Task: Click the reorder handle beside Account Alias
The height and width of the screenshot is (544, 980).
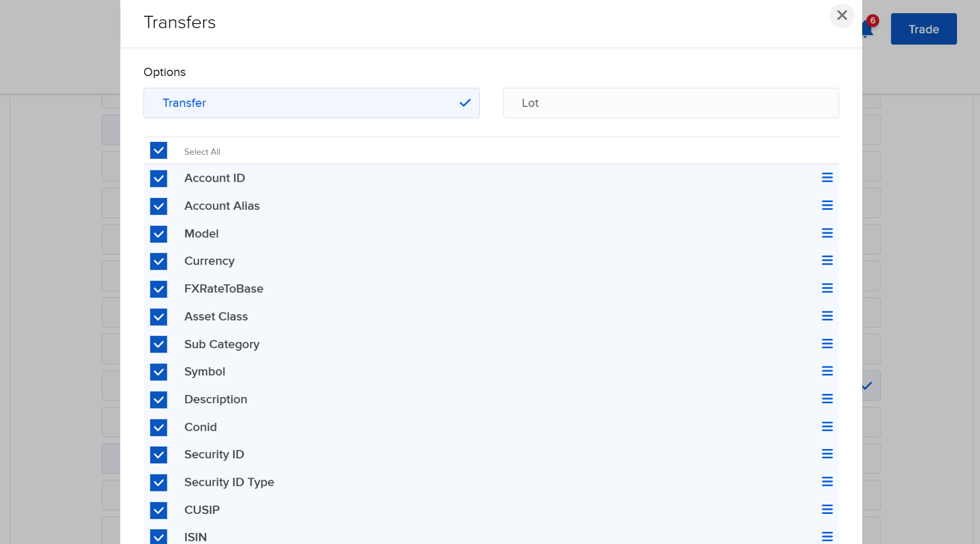Action: click(x=827, y=205)
